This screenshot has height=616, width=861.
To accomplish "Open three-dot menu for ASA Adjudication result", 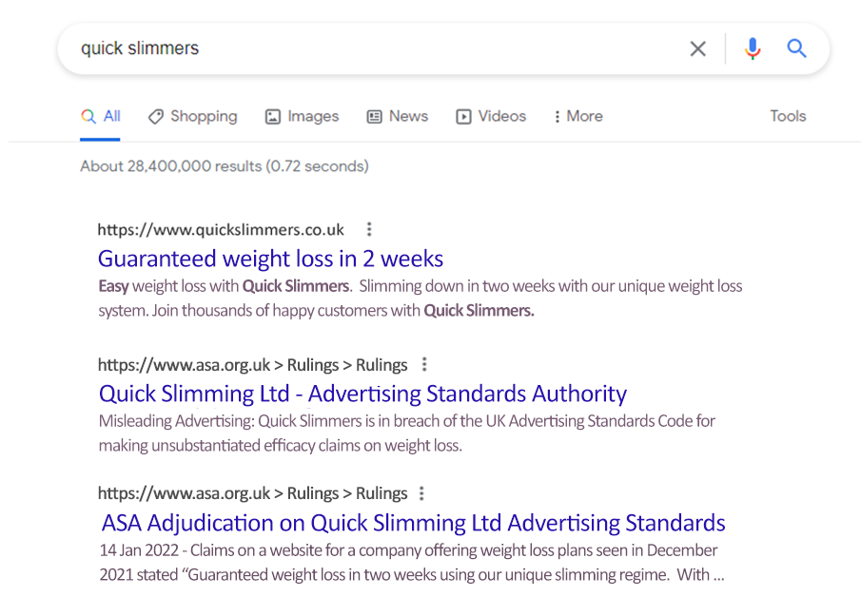I will (x=421, y=493).
